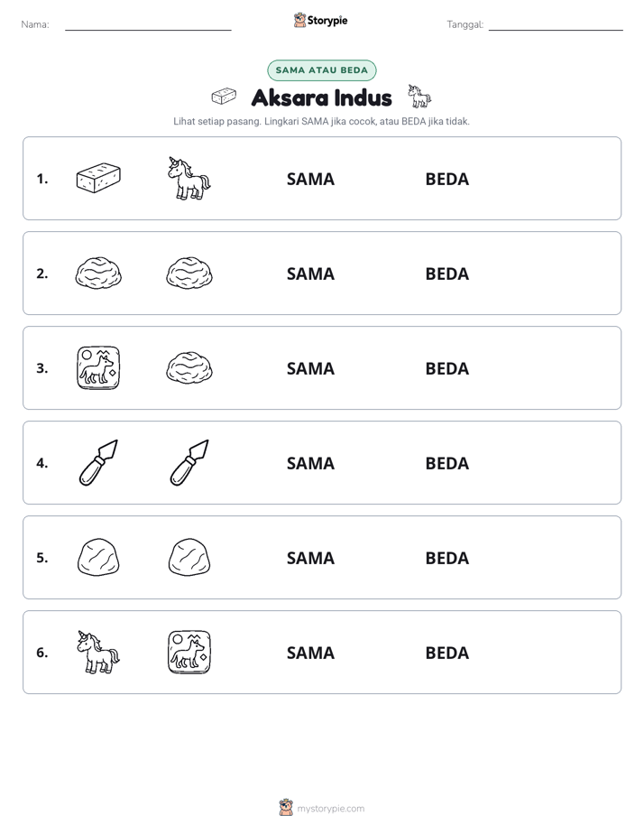Click the left chisel tool in row 4
The image size is (644, 834).
click(98, 462)
